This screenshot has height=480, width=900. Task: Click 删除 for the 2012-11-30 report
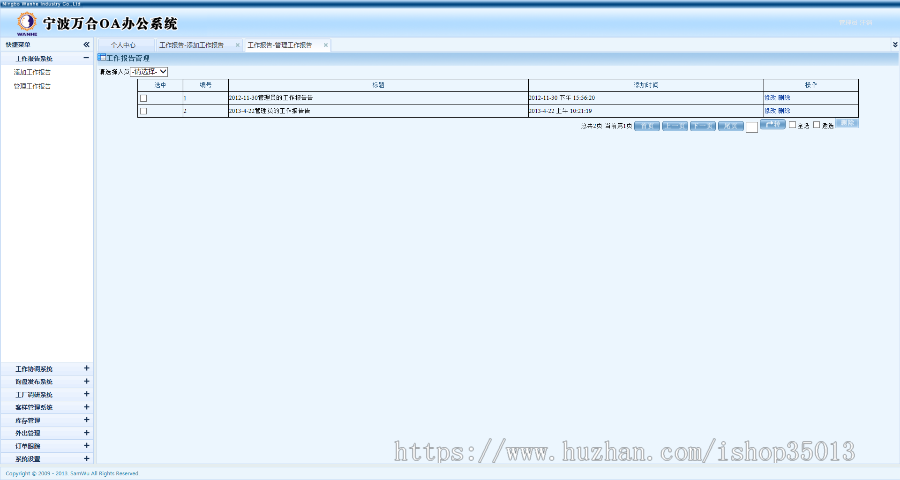(x=784, y=98)
